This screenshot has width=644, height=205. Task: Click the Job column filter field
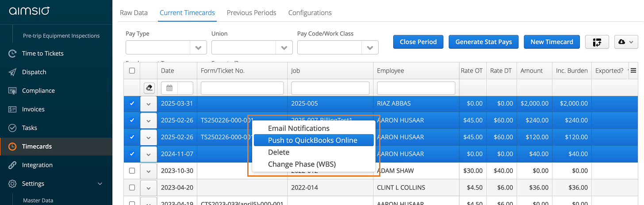(330, 88)
